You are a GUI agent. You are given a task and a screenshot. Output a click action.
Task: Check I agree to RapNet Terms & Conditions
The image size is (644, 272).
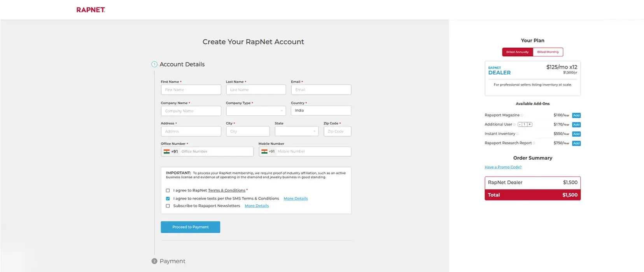point(168,190)
